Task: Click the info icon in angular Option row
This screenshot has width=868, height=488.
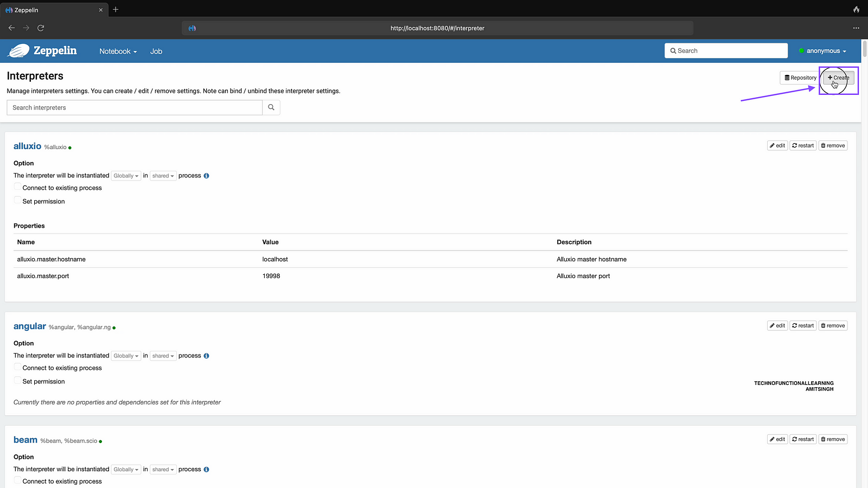Action: coord(206,356)
